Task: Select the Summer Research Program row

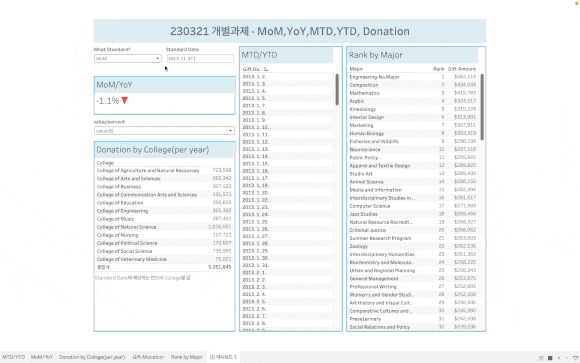Action: (x=413, y=238)
